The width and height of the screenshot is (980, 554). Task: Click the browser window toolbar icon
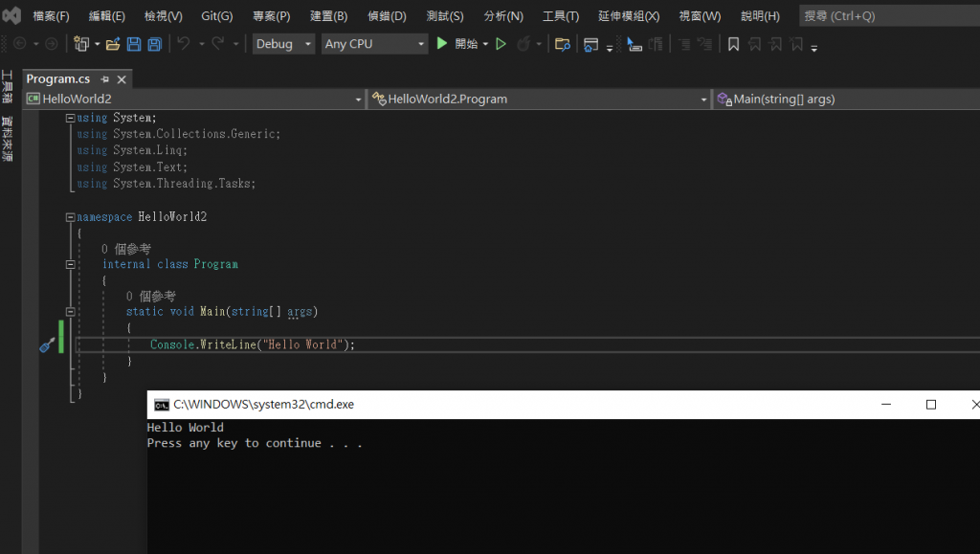590,44
